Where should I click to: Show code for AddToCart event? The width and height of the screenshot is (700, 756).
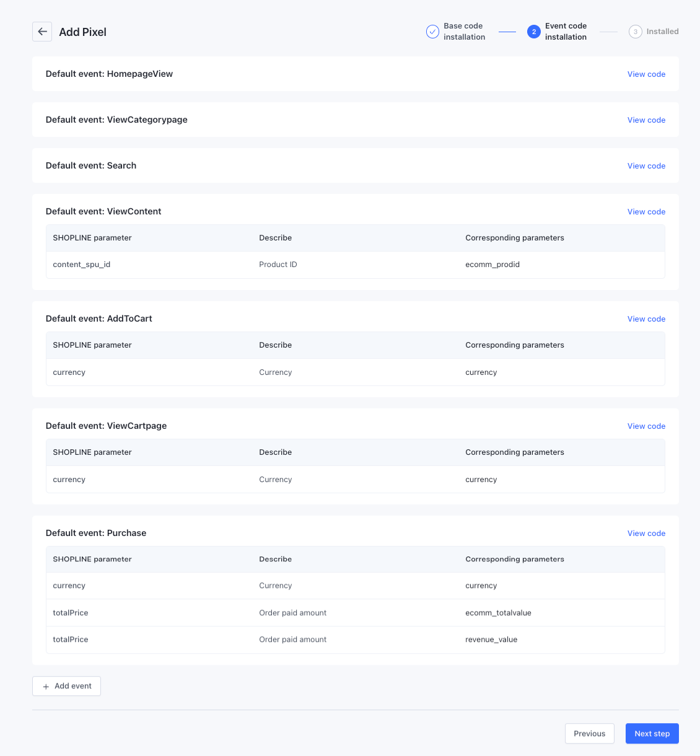tap(646, 319)
